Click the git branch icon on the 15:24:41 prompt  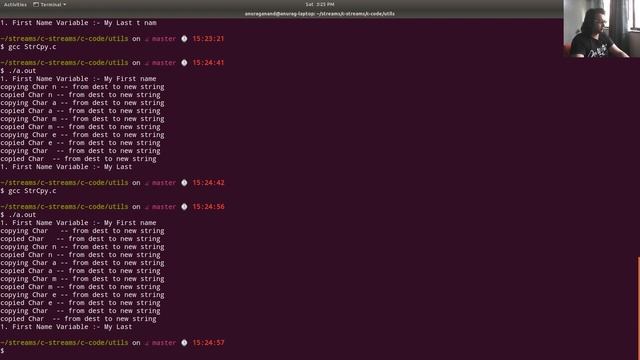147,63
